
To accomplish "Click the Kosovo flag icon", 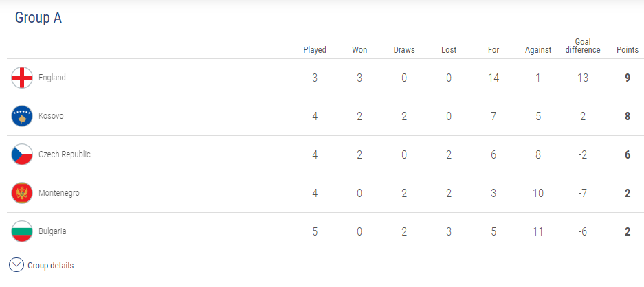I will pyautogui.click(x=22, y=116).
